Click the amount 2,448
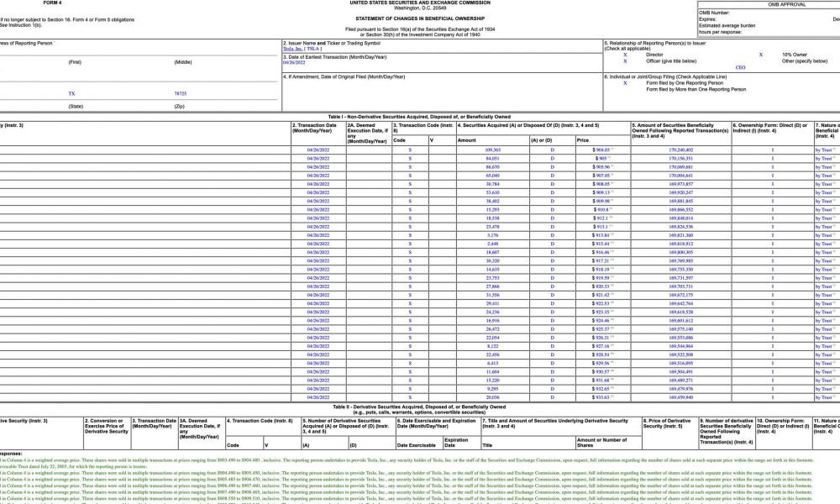This screenshot has height=504, width=840. tap(492, 244)
